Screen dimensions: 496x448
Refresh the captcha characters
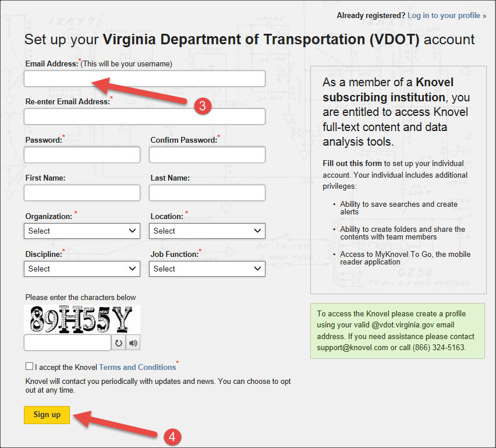pos(119,343)
